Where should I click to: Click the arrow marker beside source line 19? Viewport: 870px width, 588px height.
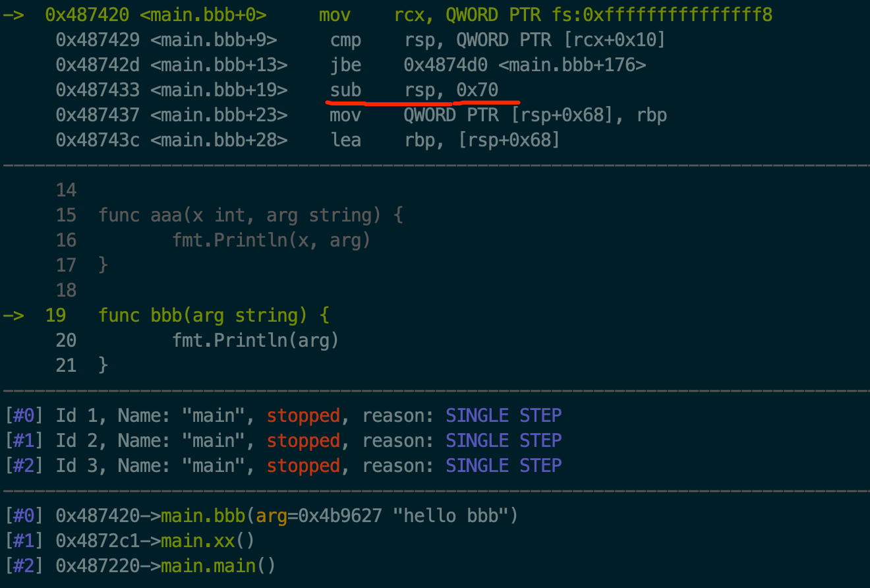(13, 315)
